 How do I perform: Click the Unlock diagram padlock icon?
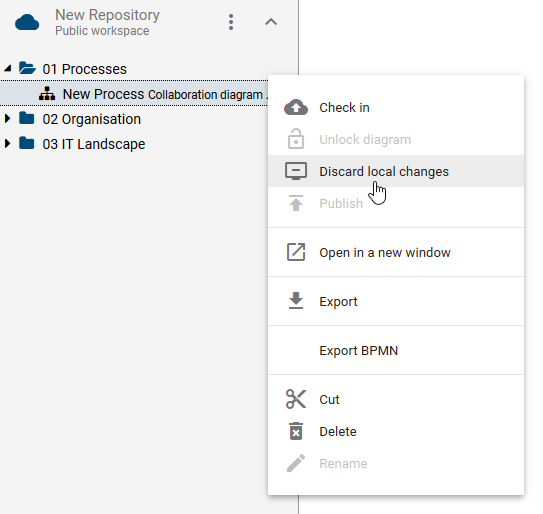(x=296, y=139)
